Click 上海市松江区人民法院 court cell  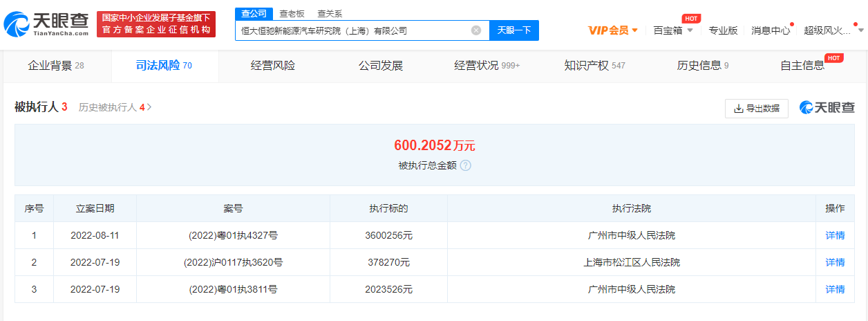632,262
